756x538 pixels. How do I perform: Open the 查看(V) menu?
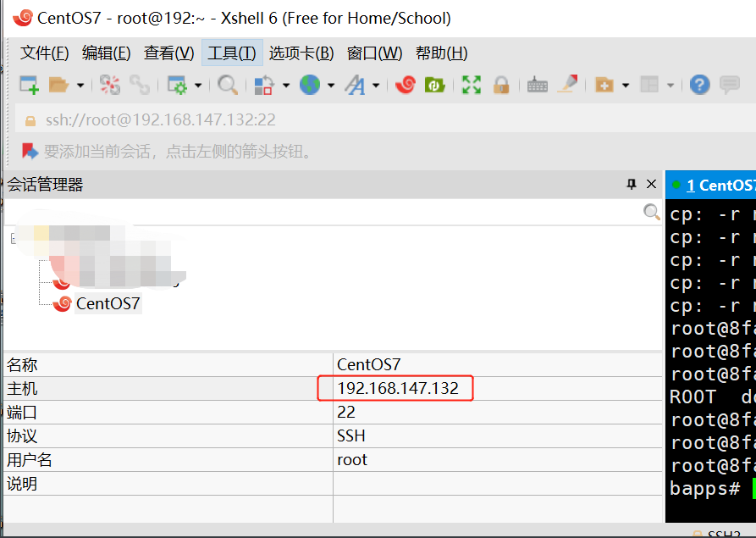tap(168, 53)
